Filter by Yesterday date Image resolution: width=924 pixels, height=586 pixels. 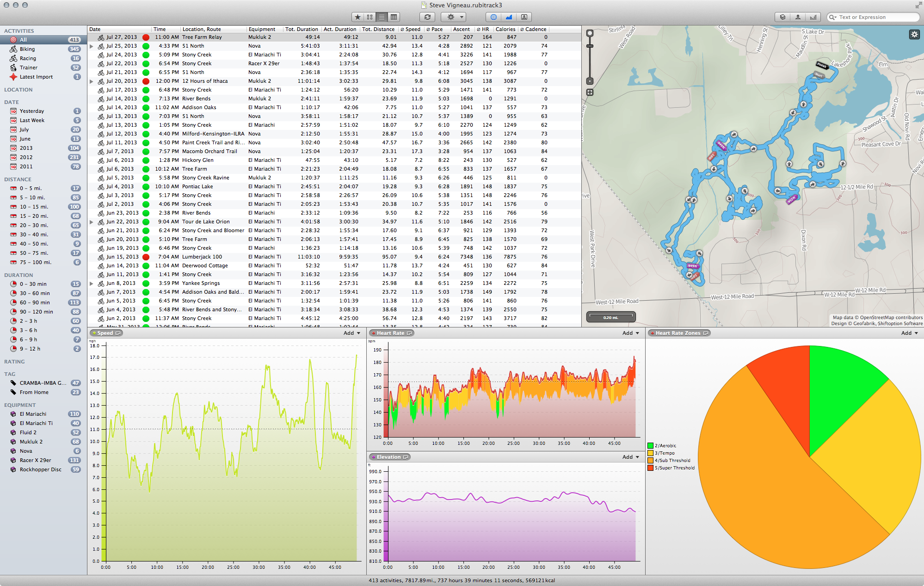[x=43, y=111]
